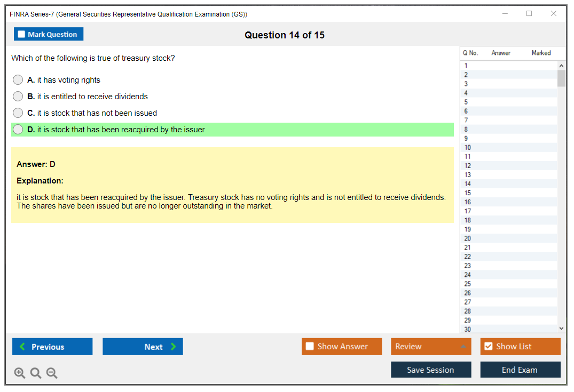
Task: Open the Review dropdown menu
Action: coord(431,347)
